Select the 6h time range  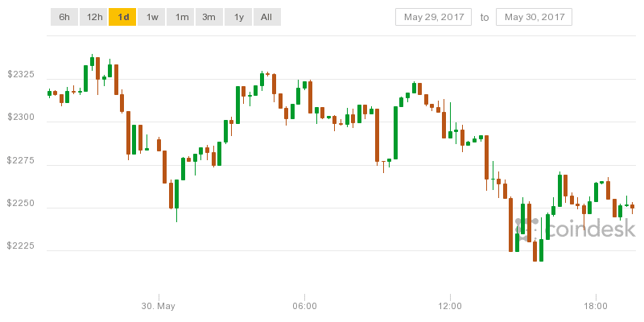64,17
